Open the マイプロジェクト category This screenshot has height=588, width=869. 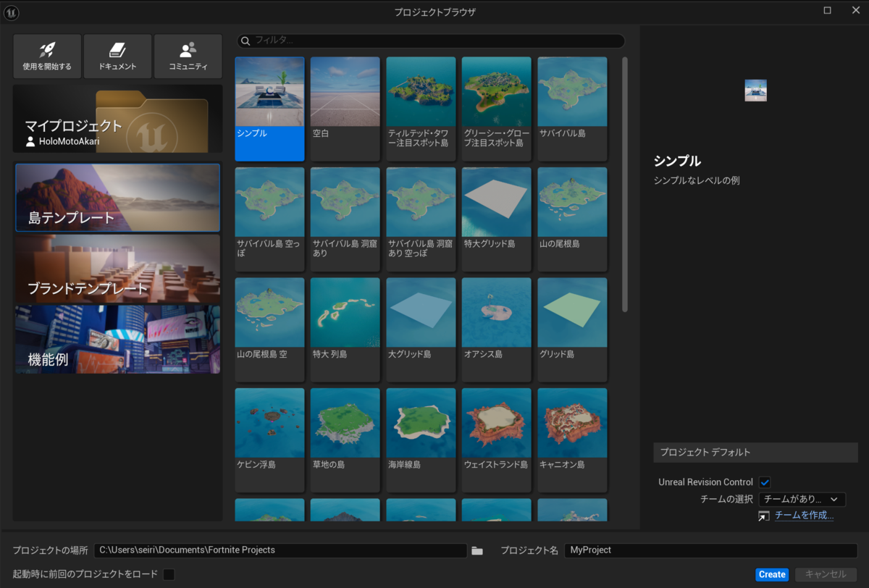pyautogui.click(x=117, y=119)
